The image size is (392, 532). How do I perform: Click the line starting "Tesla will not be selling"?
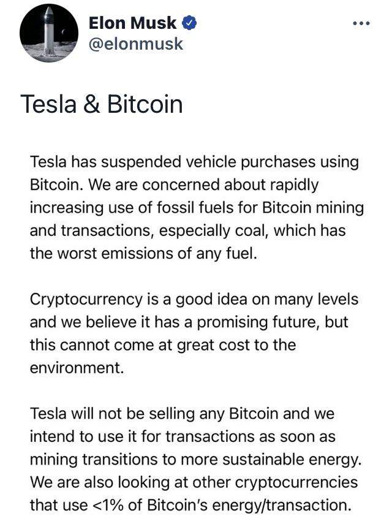(x=182, y=413)
